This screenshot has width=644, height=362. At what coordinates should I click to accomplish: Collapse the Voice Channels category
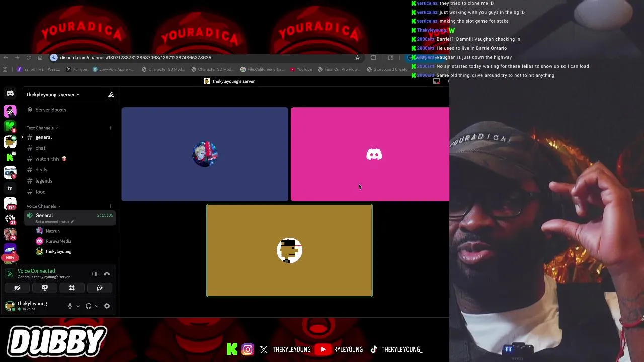point(43,206)
